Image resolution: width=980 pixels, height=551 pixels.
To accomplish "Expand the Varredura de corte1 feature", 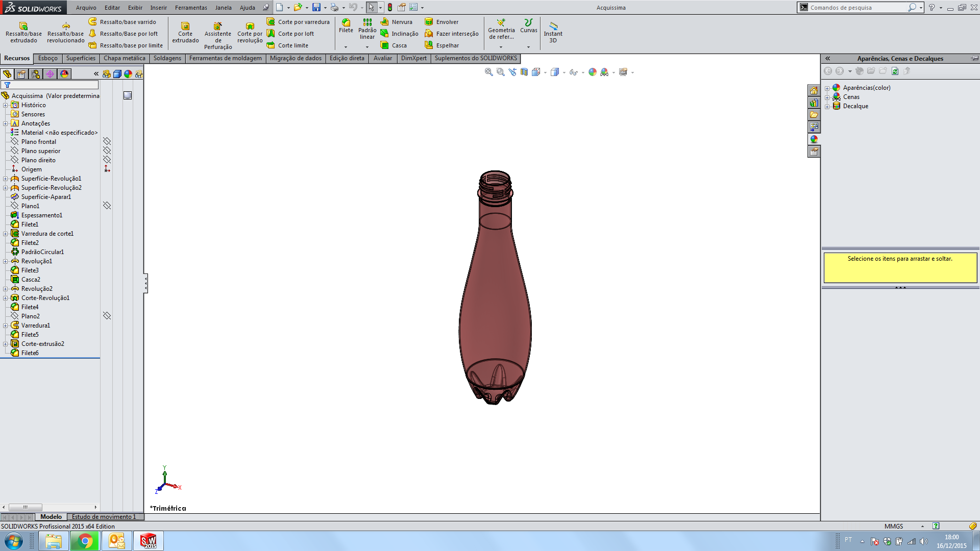I will pos(6,234).
